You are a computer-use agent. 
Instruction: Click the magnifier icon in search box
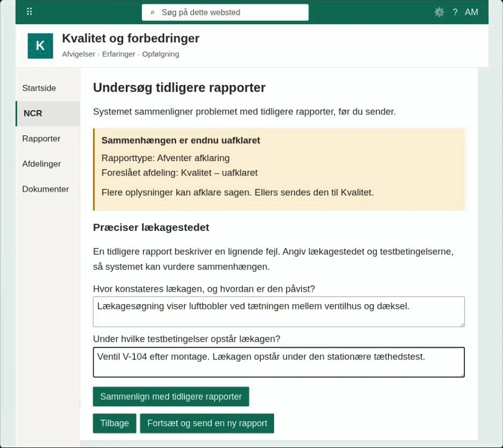point(153,12)
